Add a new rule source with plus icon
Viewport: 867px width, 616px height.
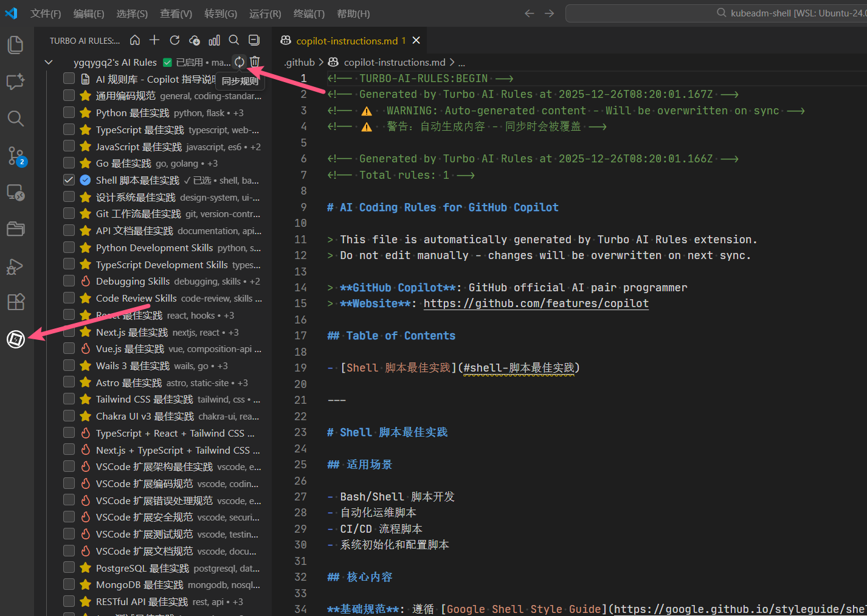pyautogui.click(x=154, y=40)
